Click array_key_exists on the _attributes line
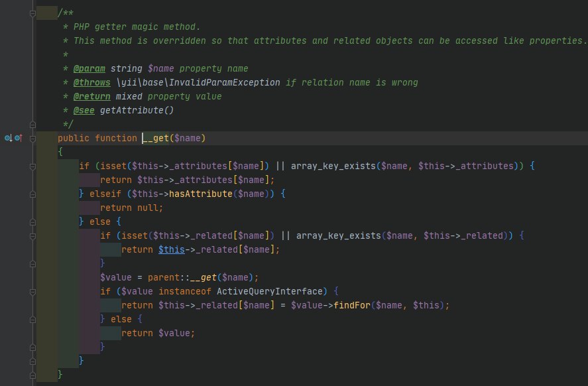Screen dimensions: 588x386 coord(333,166)
